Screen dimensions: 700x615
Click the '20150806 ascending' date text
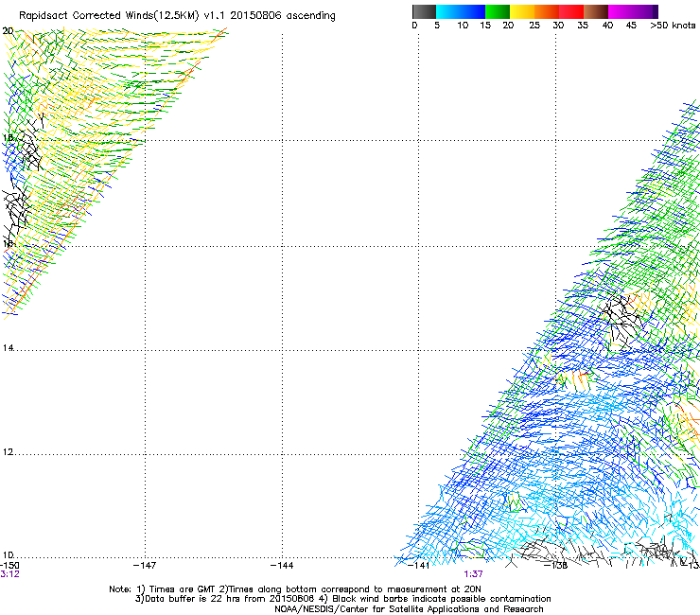[x=283, y=16]
